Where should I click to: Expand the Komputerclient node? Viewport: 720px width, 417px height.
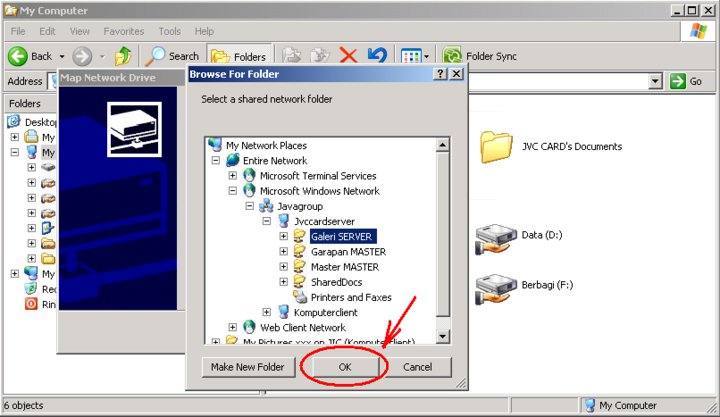coord(266,312)
